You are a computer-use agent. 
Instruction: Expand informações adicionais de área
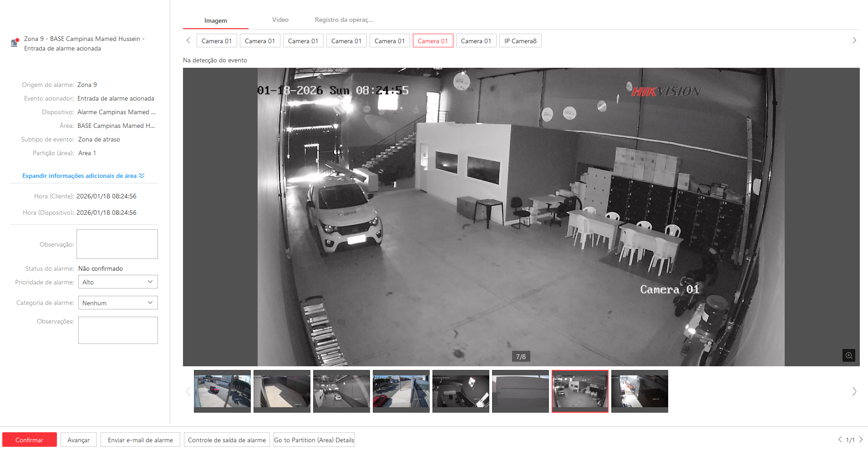point(83,176)
